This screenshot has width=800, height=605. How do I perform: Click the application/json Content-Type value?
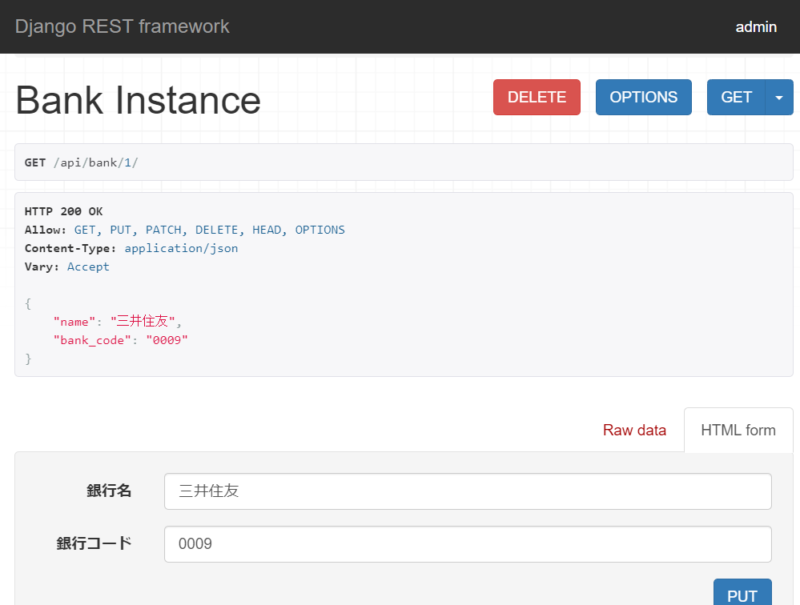[181, 248]
